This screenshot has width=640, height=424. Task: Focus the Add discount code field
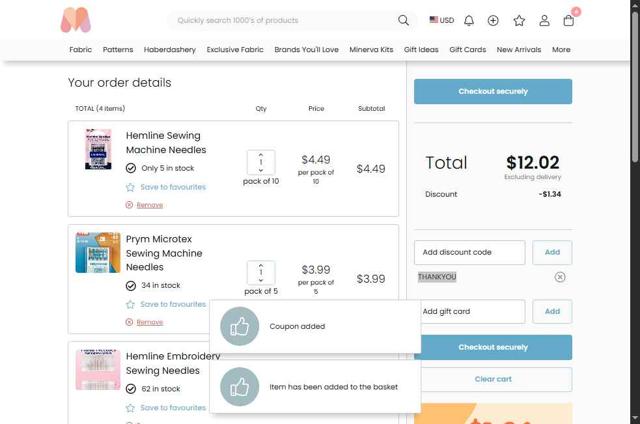pyautogui.click(x=469, y=252)
